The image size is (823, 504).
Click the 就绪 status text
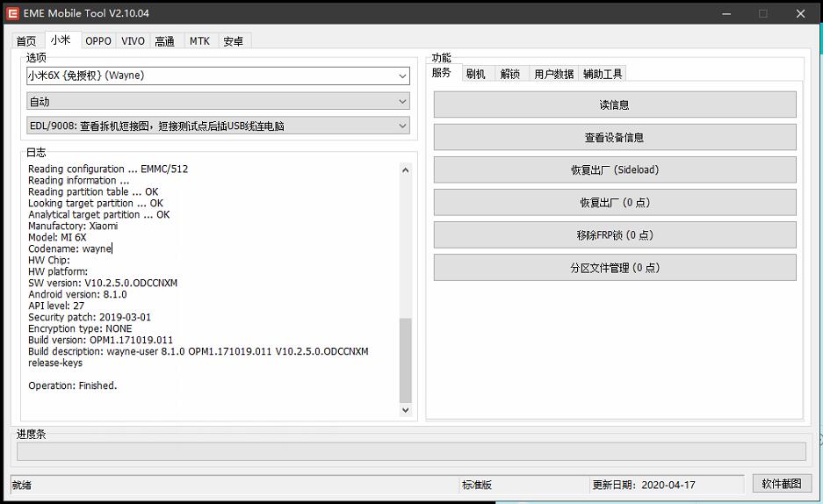pos(22,485)
